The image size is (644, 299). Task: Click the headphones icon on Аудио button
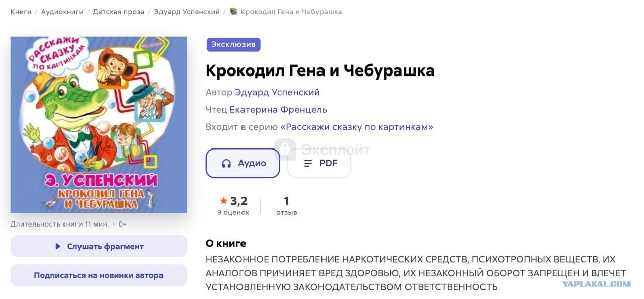226,163
